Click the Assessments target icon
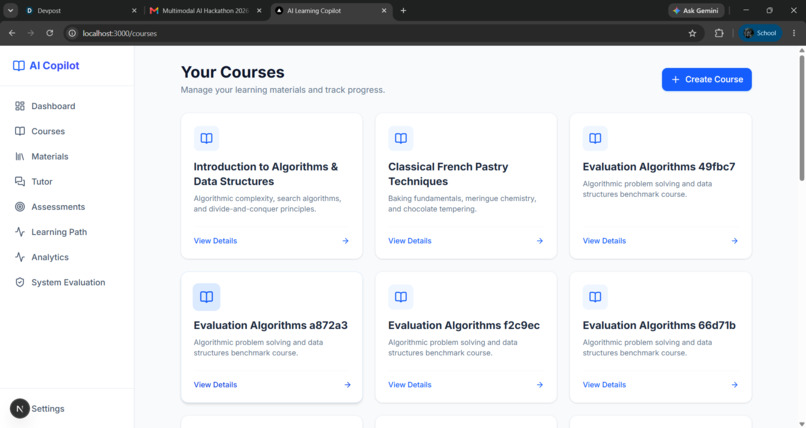Screen dimensions: 806x428 pos(20,207)
